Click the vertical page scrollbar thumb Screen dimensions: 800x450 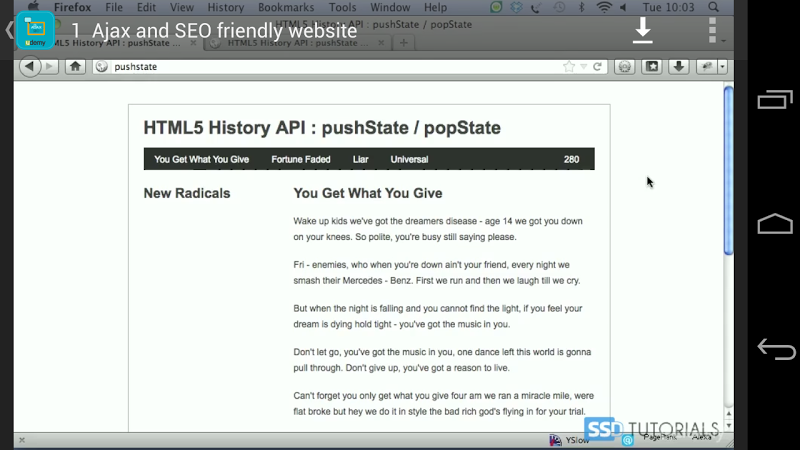click(x=728, y=170)
